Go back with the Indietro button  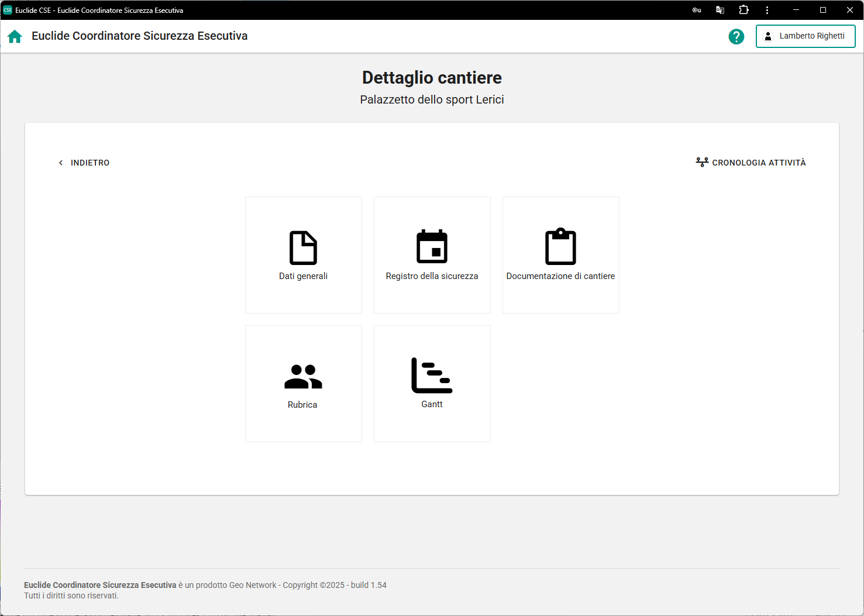point(90,163)
